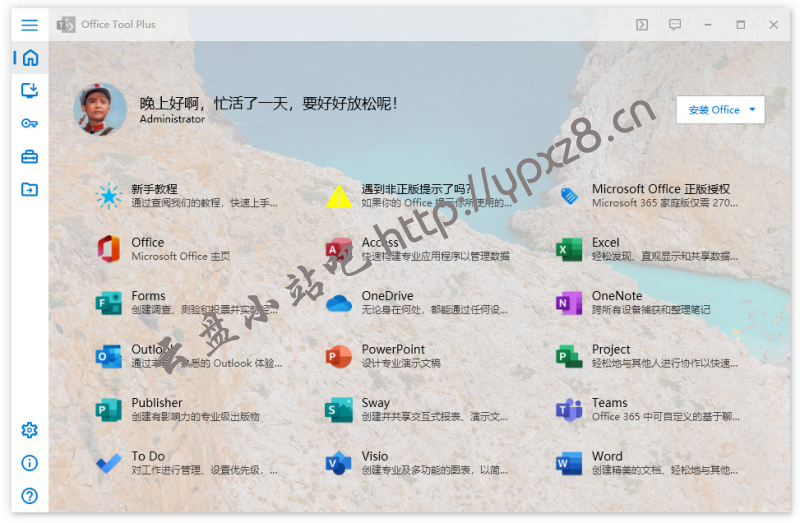The width and height of the screenshot is (800, 523).
Task: Open the Sway app icon
Action: [x=339, y=410]
